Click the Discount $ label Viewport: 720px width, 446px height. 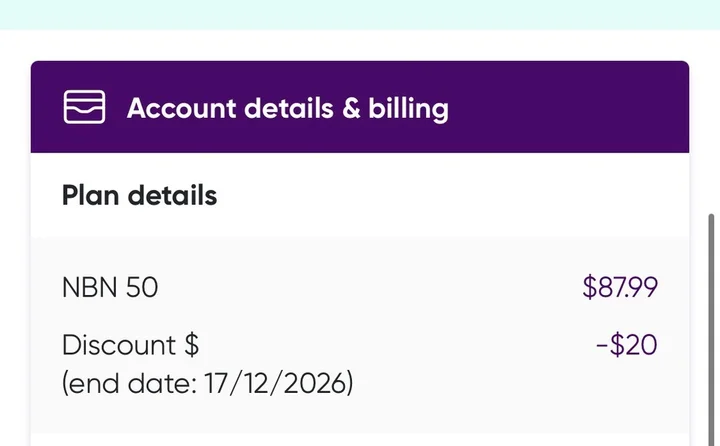point(130,345)
